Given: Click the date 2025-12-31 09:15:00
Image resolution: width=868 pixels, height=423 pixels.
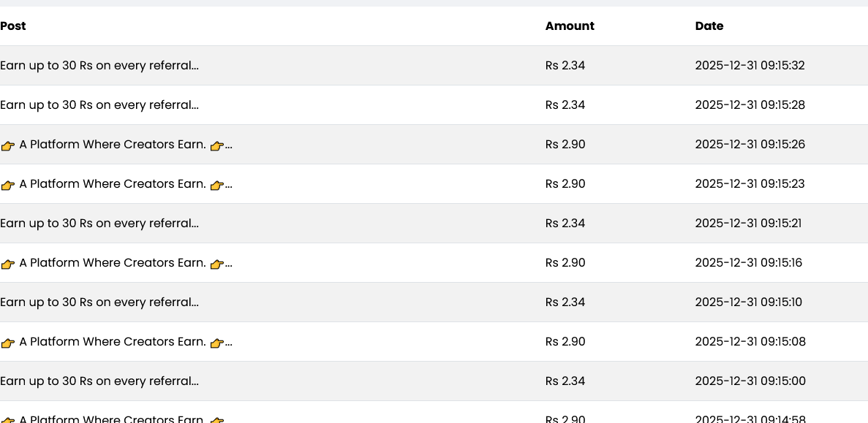Looking at the screenshot, I should point(750,381).
